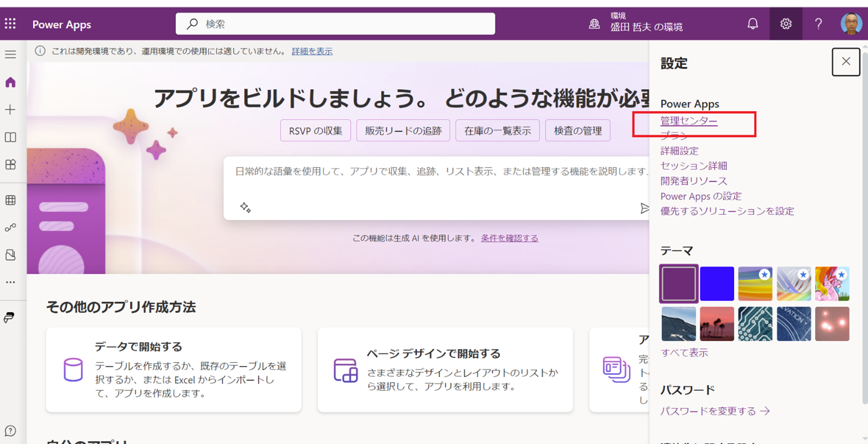This screenshot has width=868, height=444.
Task: Select the gray ribbon theme
Action: click(x=794, y=283)
